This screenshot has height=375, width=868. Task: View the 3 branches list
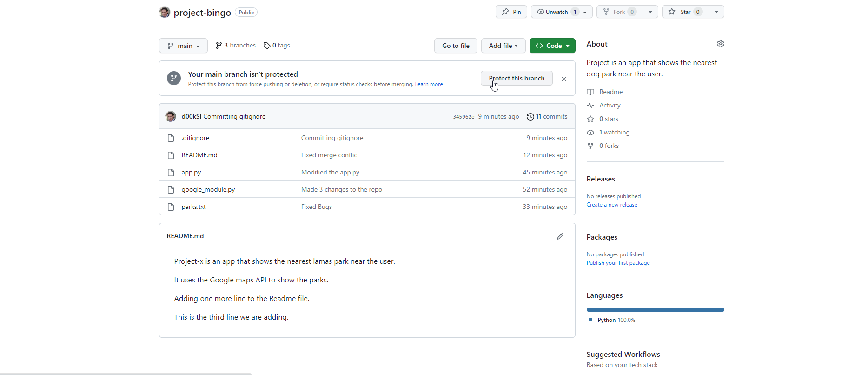pos(236,46)
